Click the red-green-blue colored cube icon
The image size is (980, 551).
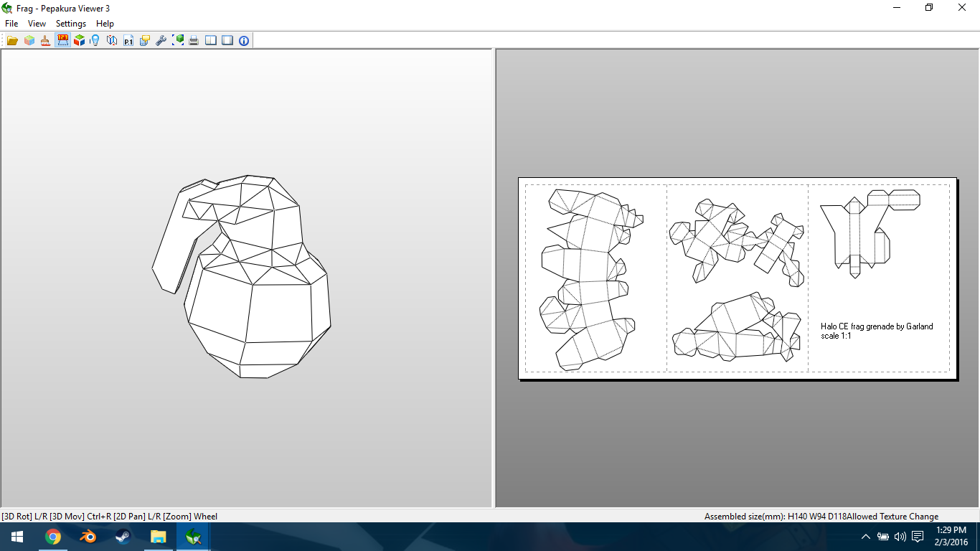[x=79, y=41]
